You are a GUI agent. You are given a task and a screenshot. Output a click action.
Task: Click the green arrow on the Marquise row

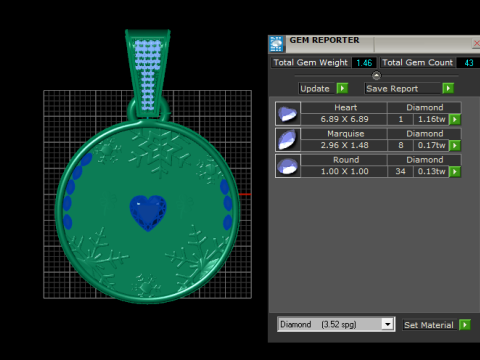pos(455,145)
